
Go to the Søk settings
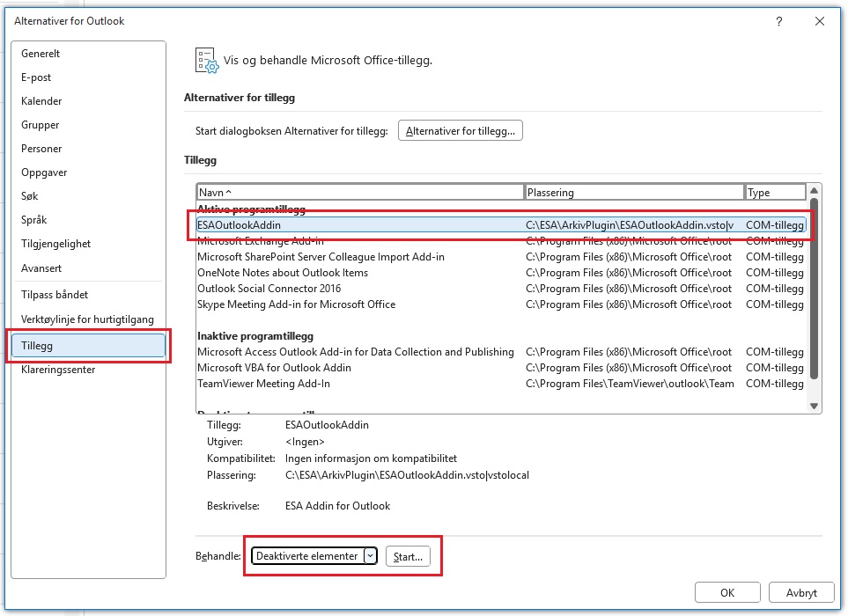click(89, 196)
